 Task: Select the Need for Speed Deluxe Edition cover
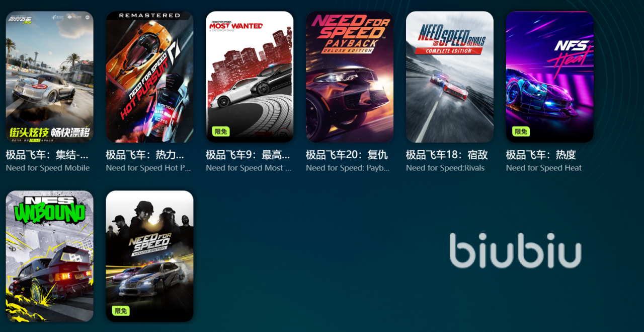[149, 256]
